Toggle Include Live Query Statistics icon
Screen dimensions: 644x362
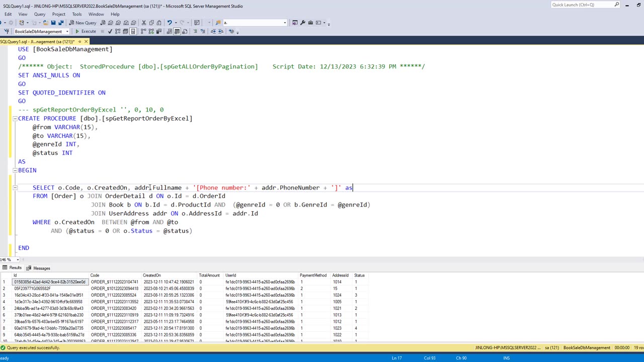click(151, 31)
